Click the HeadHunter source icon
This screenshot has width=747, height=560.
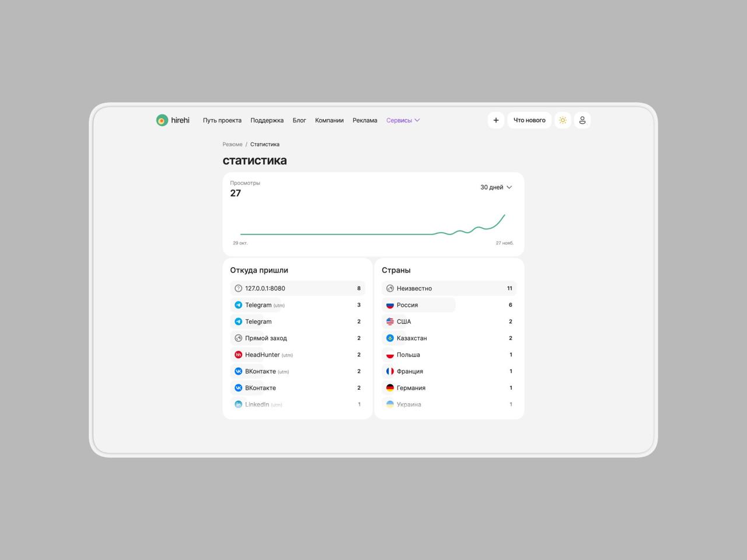click(x=238, y=355)
